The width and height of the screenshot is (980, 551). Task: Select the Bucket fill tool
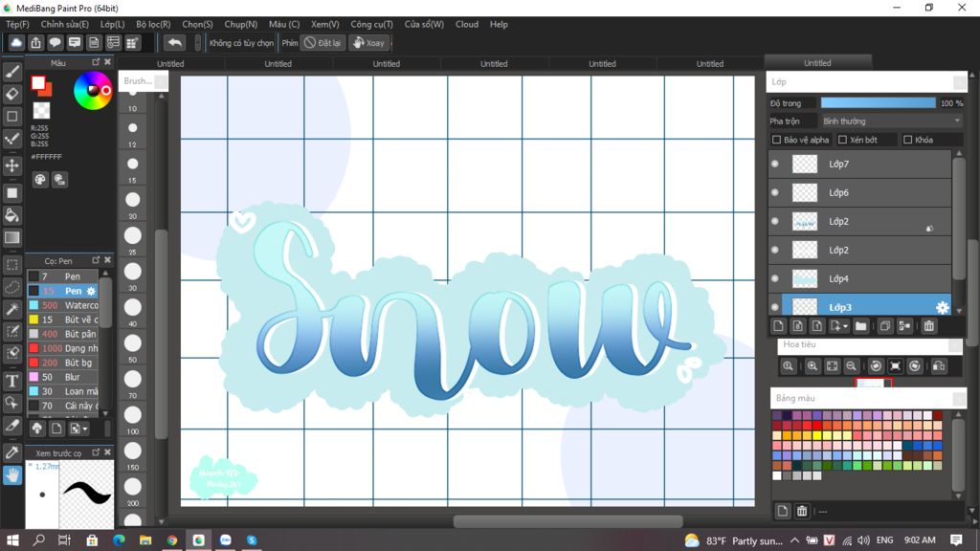click(11, 215)
